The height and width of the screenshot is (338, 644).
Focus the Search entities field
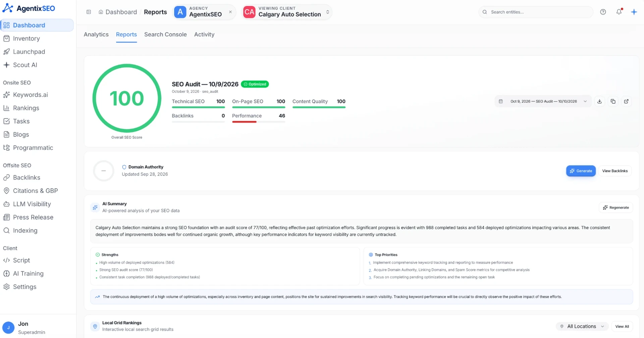click(536, 12)
